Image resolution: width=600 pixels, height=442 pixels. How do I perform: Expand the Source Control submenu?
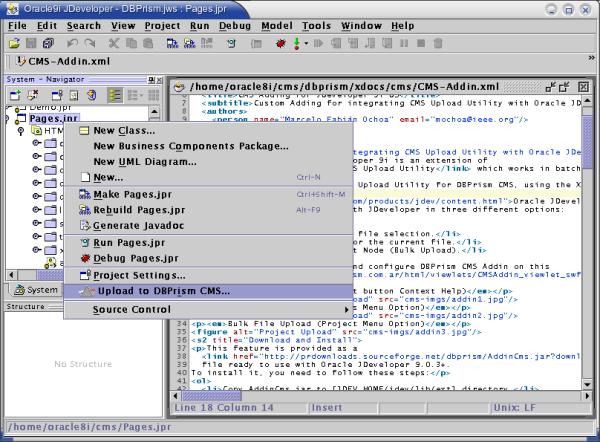pos(208,309)
